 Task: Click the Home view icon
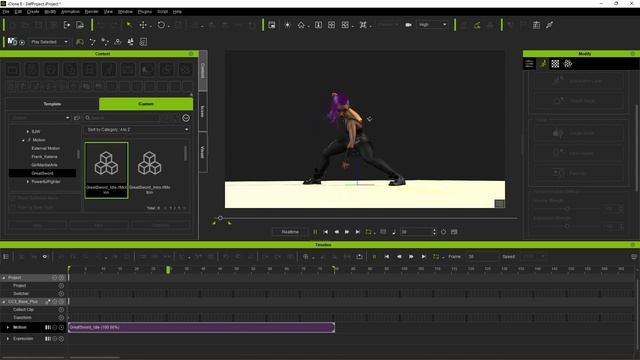[x=301, y=25]
